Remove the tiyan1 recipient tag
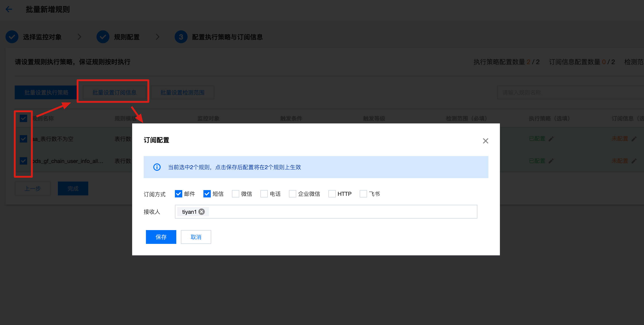644x325 pixels. [202, 212]
